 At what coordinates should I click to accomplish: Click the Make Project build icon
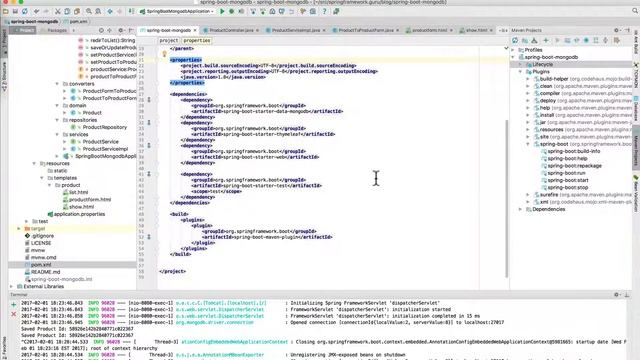(x=131, y=11)
